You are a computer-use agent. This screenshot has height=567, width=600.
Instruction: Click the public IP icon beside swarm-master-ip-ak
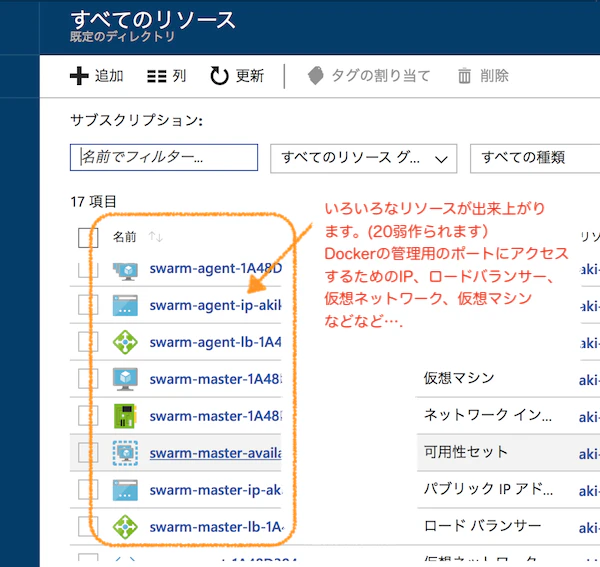pos(125,490)
